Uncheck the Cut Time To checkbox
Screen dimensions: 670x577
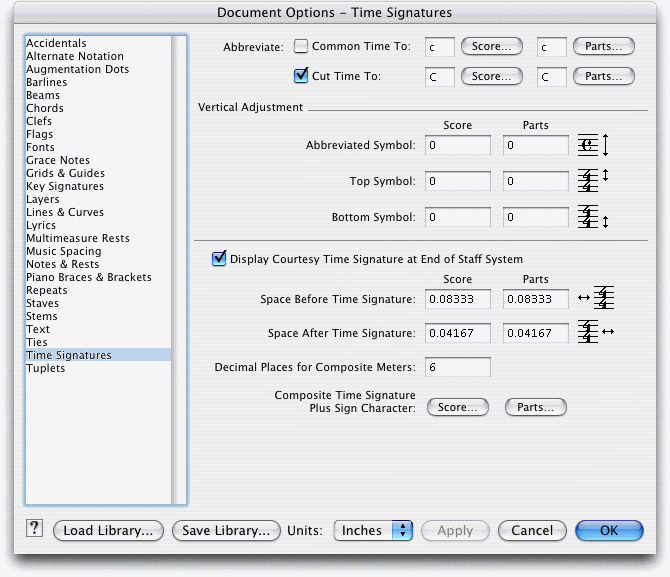(x=301, y=76)
